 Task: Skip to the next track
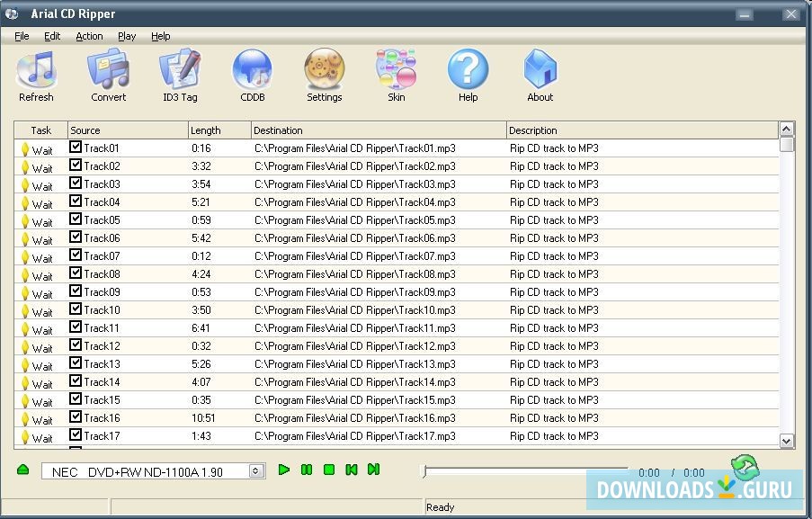tap(373, 470)
